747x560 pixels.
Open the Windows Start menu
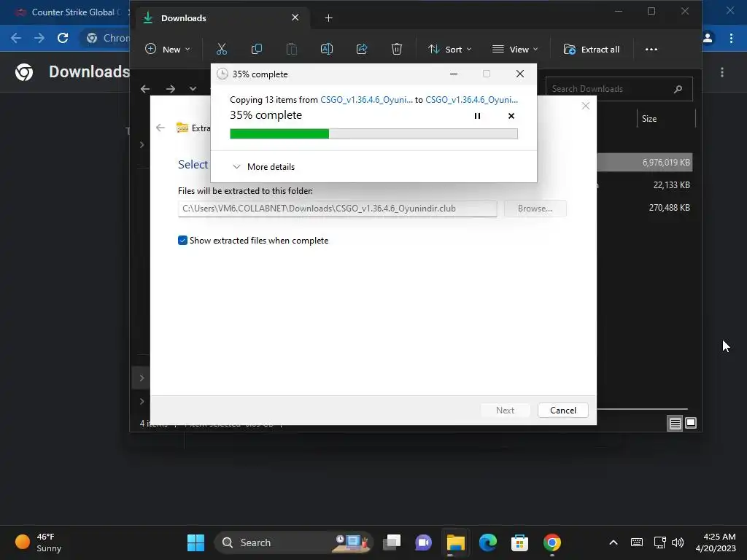tap(196, 542)
